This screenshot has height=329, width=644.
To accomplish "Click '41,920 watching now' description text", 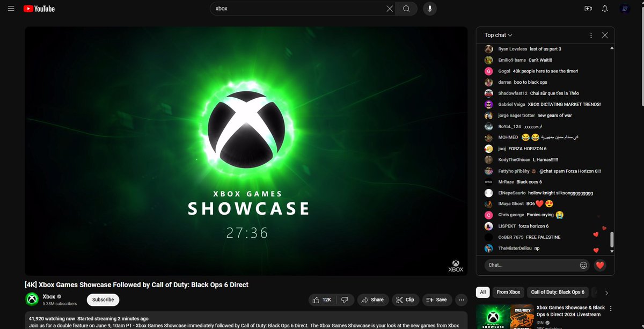I will coord(52,318).
